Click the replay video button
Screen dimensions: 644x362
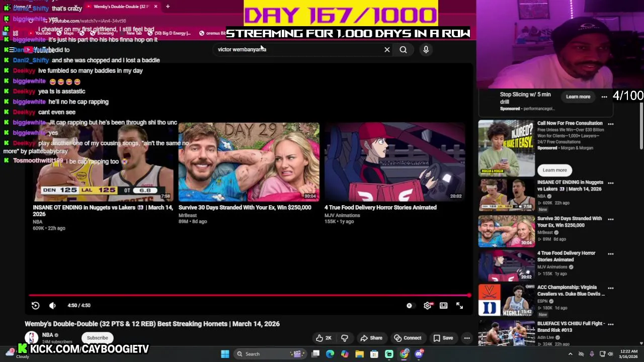pos(35,305)
